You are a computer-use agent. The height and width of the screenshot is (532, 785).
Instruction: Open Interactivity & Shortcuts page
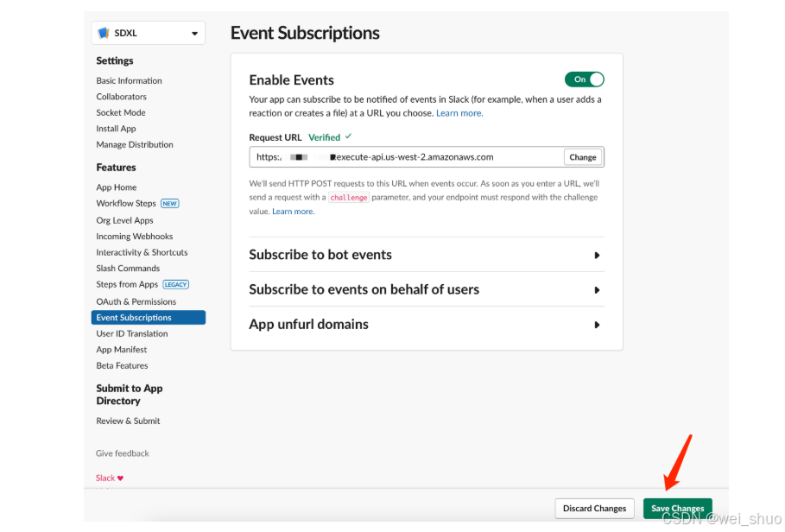pyautogui.click(x=142, y=252)
